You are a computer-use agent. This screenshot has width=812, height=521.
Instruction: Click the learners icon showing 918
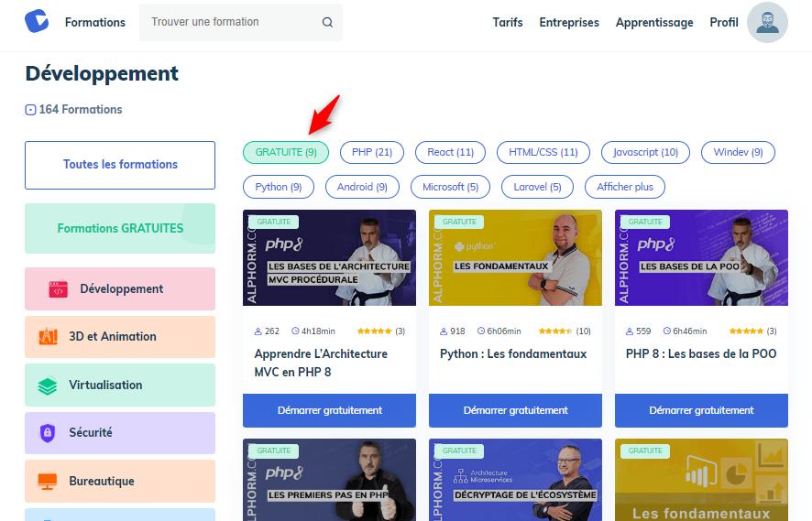(444, 331)
